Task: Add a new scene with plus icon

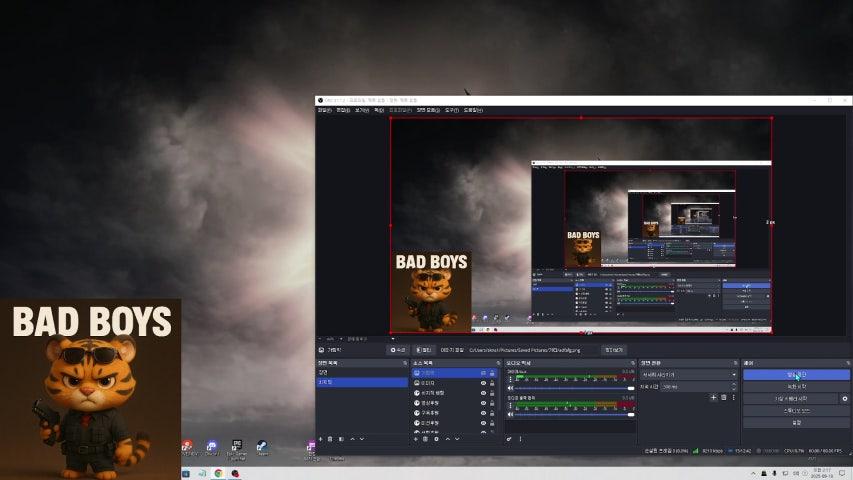Action: click(320, 439)
